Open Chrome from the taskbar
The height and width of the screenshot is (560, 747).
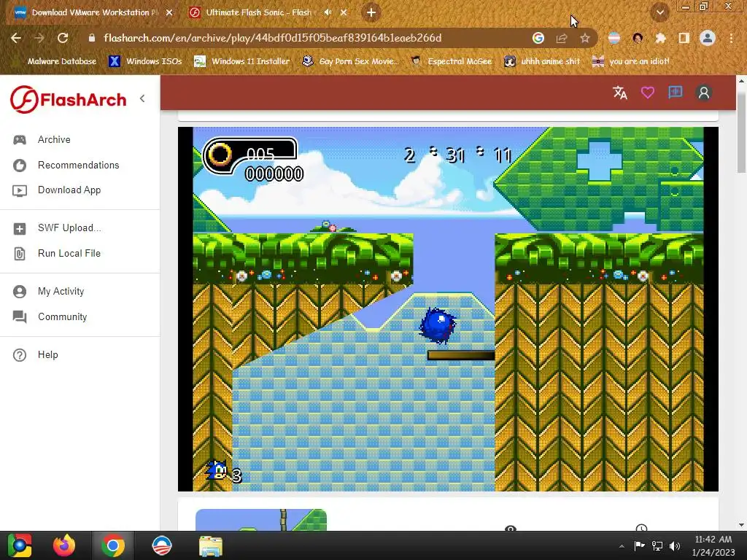[x=113, y=545]
